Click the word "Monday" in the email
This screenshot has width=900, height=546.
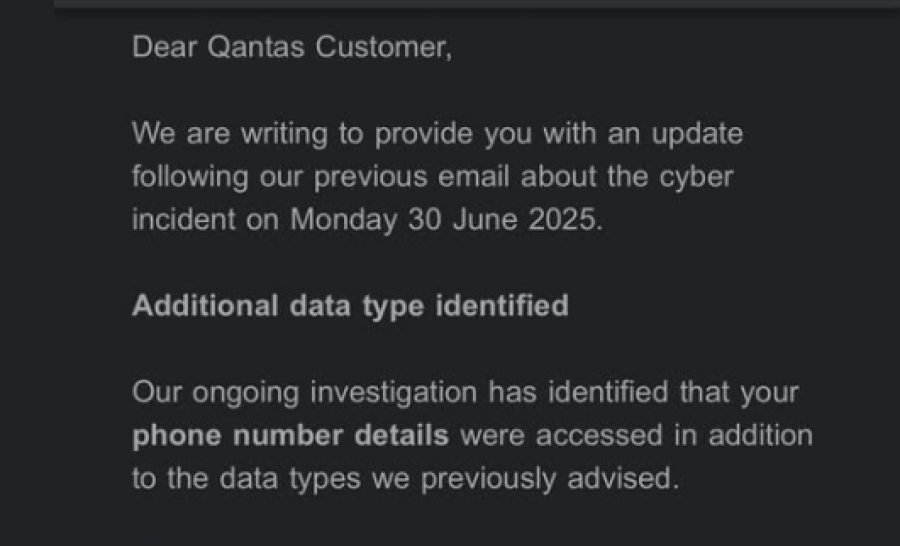click(343, 220)
